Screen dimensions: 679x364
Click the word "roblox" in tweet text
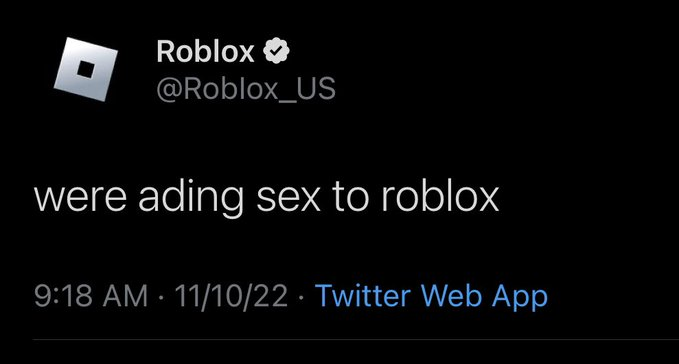click(440, 197)
